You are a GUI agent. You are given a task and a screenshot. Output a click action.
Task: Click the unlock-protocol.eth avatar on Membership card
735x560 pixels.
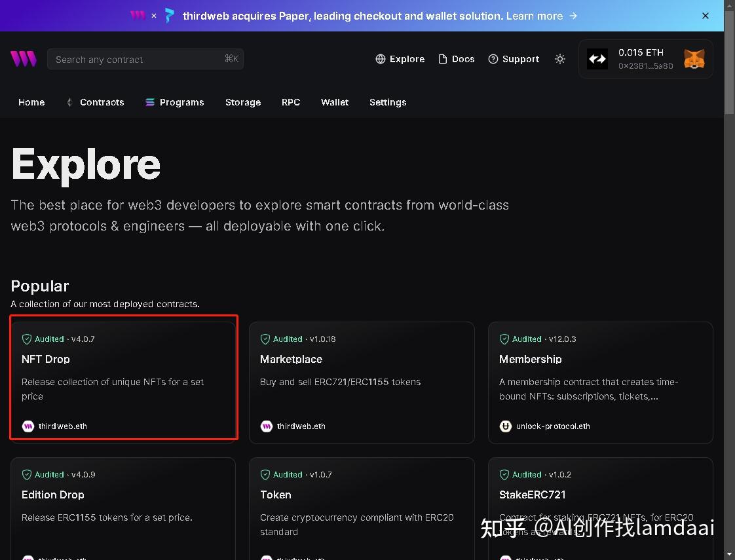coord(505,426)
